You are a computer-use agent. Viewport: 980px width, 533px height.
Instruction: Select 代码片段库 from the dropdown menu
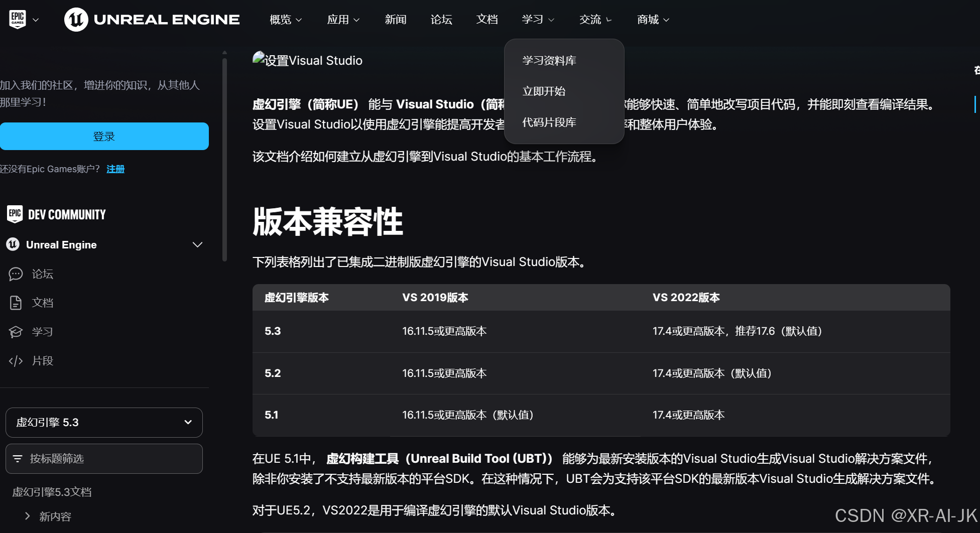549,122
